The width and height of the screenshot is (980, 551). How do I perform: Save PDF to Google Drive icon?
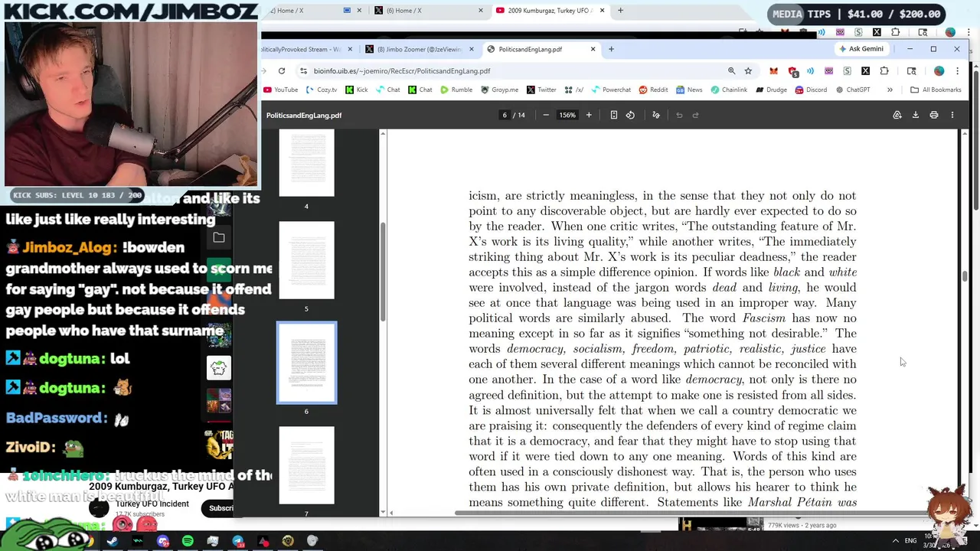coord(897,115)
